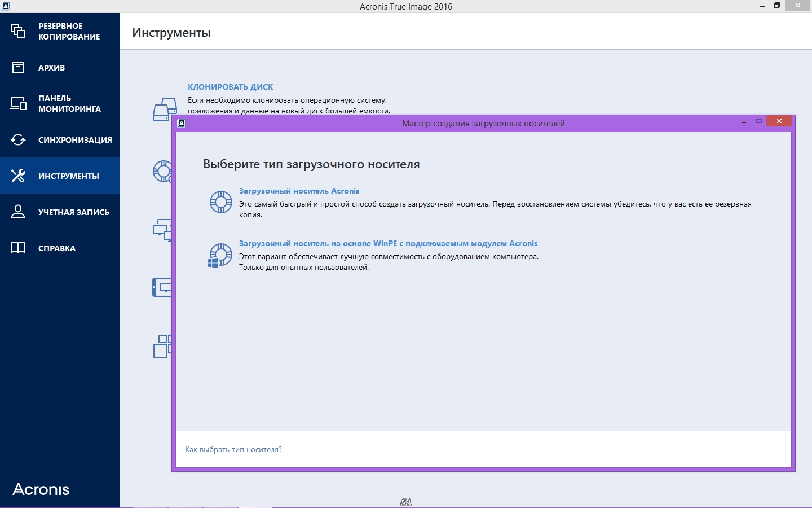Viewport: 812px width, 508px height.
Task: Open the Account person icon
Action: coord(18,212)
